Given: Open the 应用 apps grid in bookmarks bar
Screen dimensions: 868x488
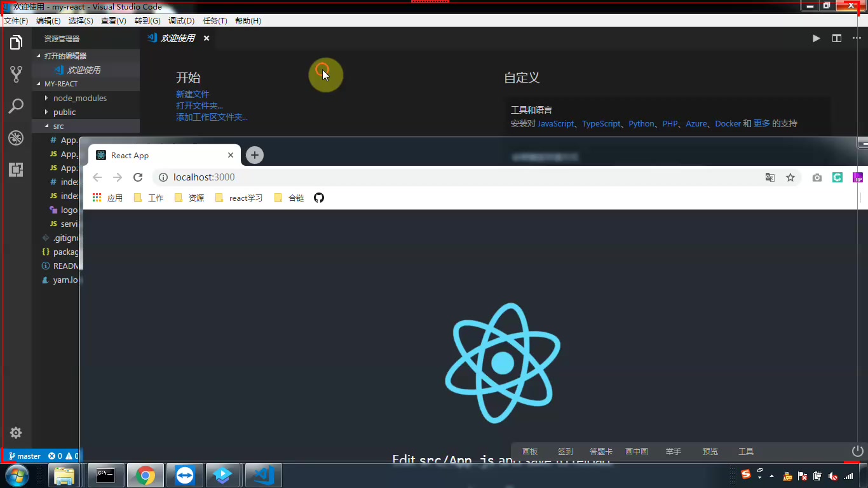Looking at the screenshot, I should tap(107, 198).
